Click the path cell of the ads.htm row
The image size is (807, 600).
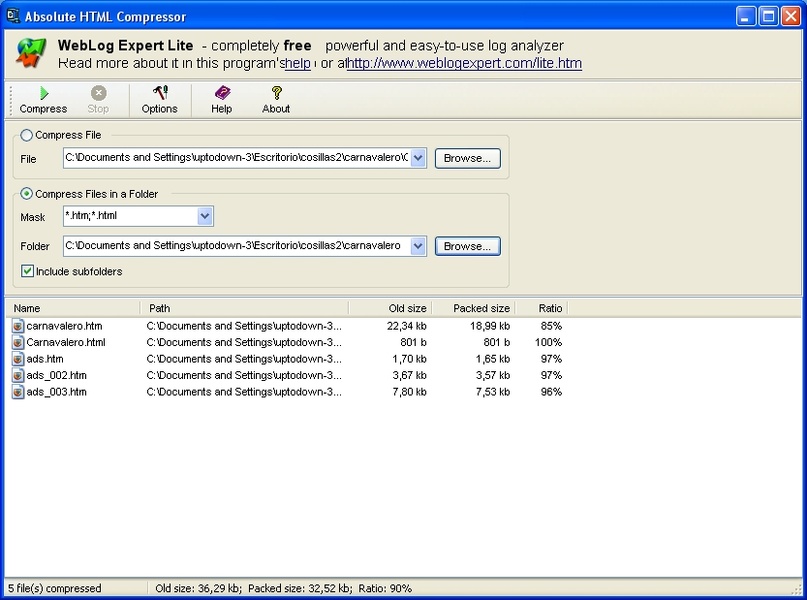(244, 359)
